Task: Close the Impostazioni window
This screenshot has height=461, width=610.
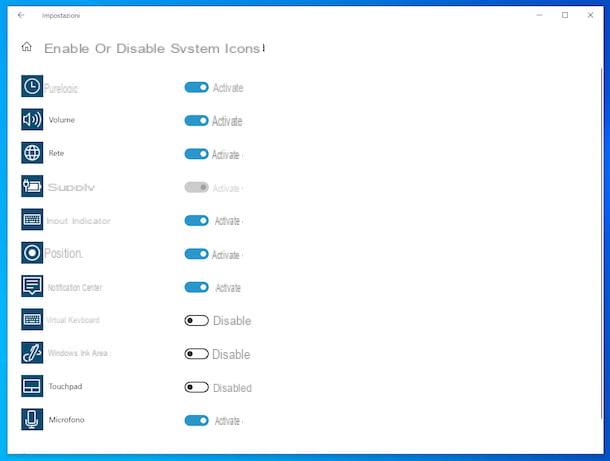Action: click(590, 15)
